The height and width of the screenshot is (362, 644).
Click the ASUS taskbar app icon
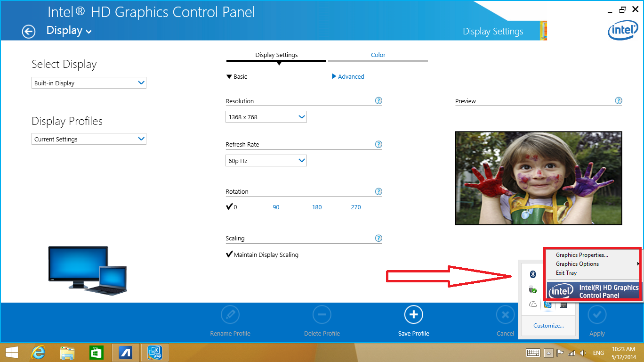click(125, 352)
